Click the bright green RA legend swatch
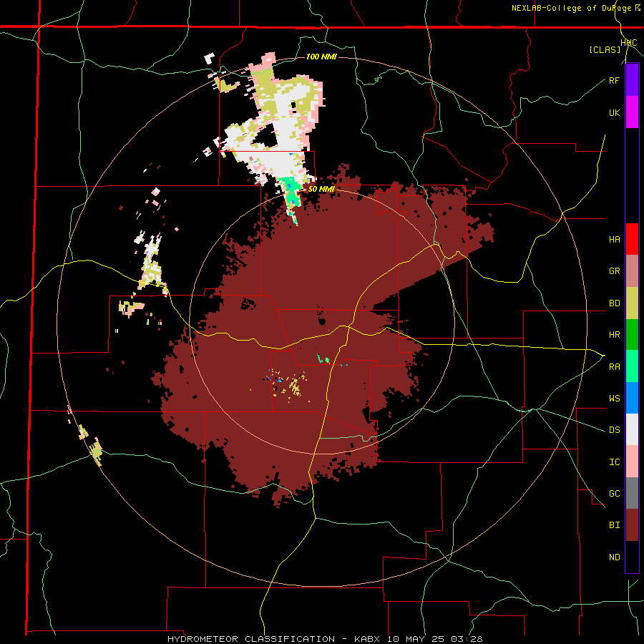644x644 pixels. point(632,366)
